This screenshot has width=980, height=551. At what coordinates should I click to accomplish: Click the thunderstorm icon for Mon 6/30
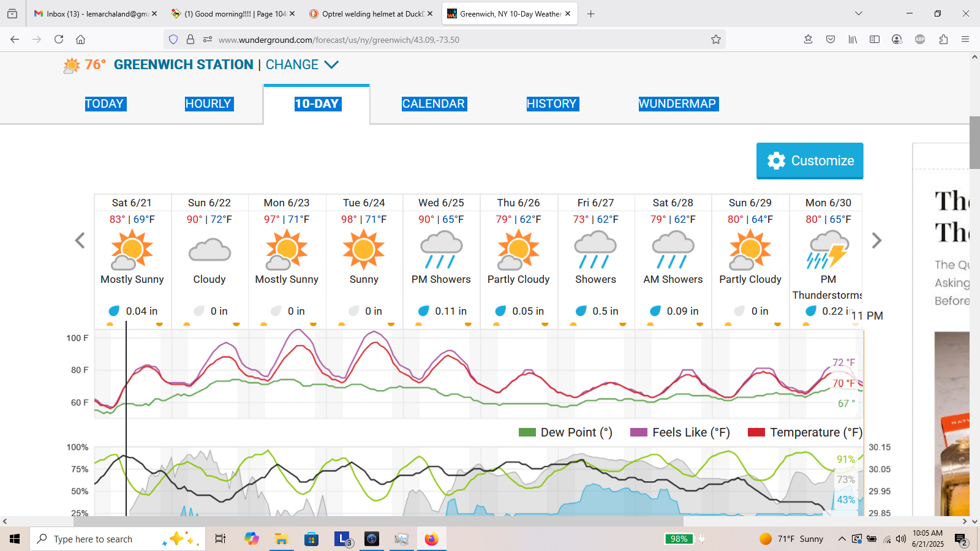(x=827, y=251)
